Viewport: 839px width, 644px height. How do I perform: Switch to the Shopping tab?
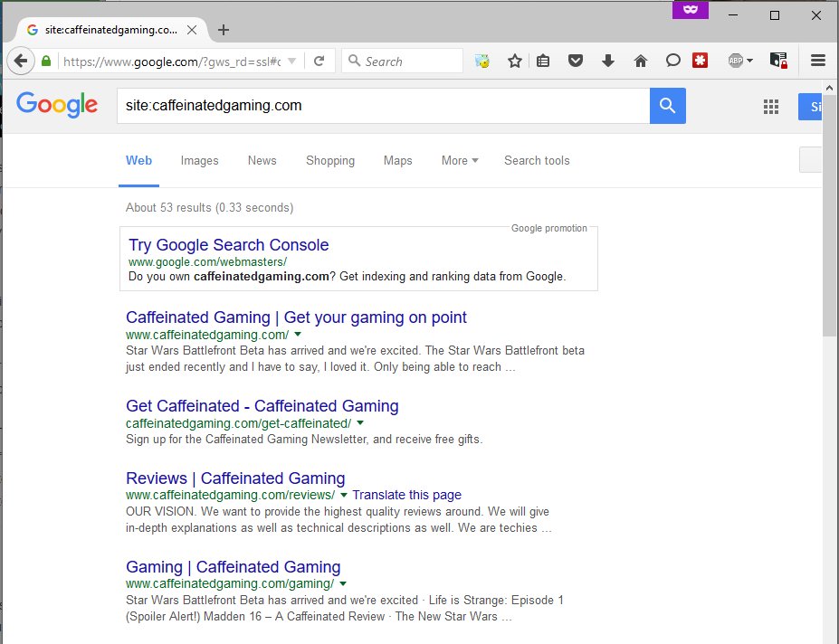[330, 160]
